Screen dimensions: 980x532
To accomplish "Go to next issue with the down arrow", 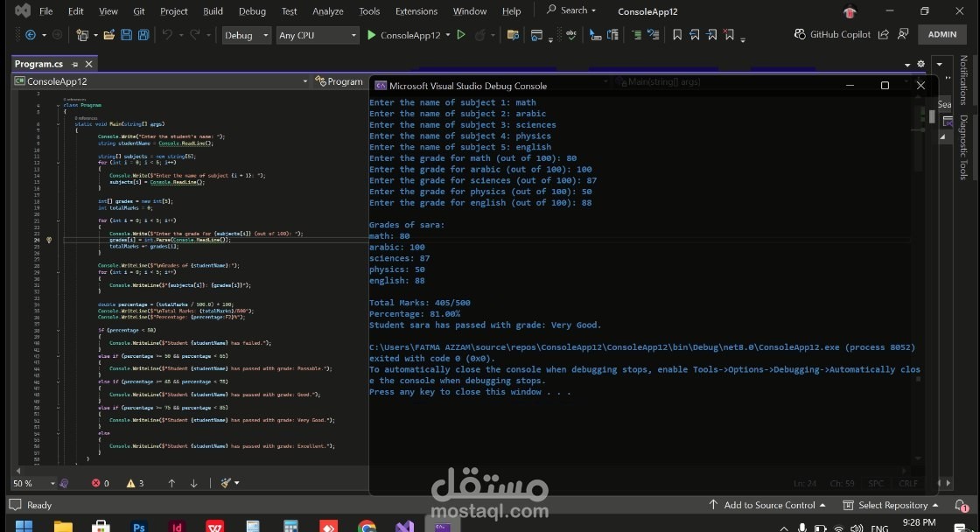I will click(193, 483).
